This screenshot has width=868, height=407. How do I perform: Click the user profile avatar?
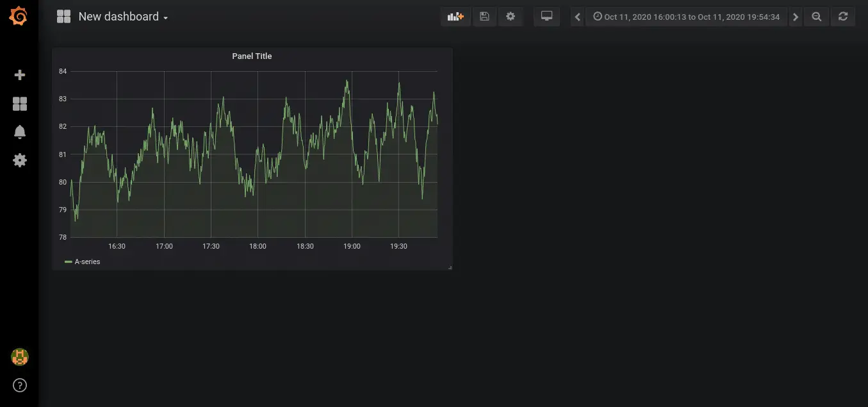tap(19, 357)
